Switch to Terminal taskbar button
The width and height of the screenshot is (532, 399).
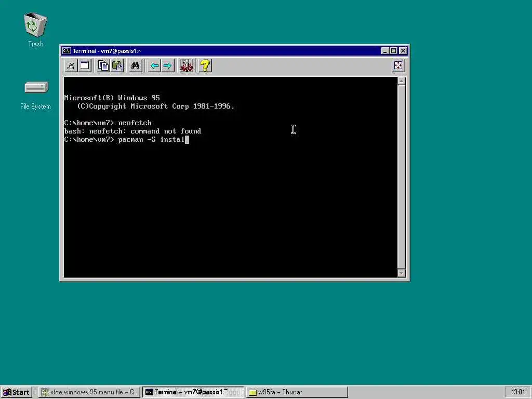(193, 392)
